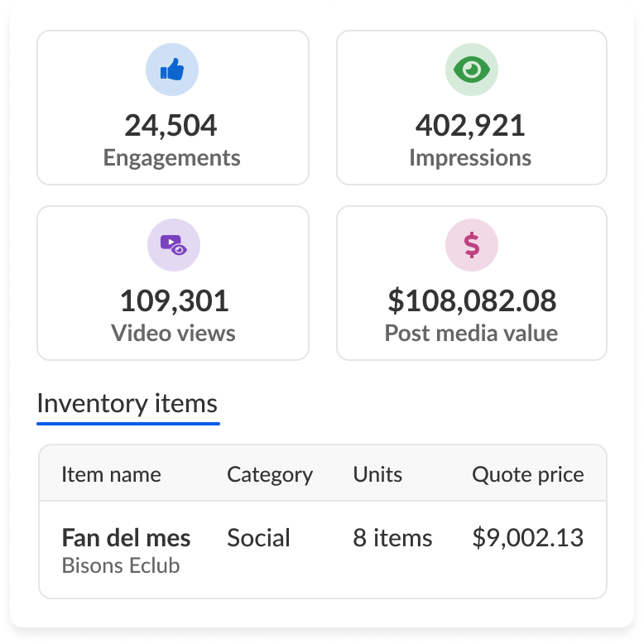Select the Post media value card
The height and width of the screenshot is (644, 644).
click(x=472, y=283)
